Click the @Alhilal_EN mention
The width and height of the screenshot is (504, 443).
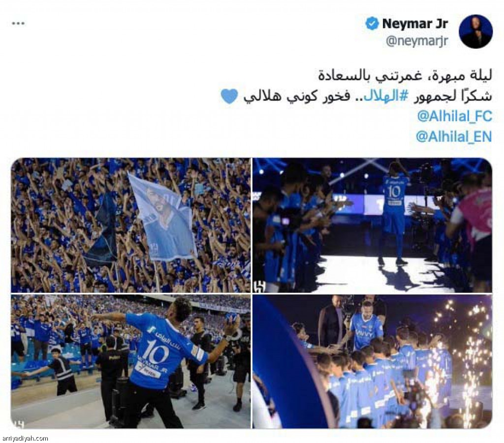point(454,137)
